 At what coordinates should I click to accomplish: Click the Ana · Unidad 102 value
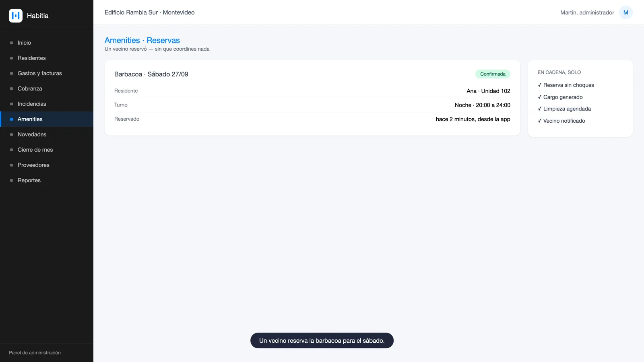488,91
